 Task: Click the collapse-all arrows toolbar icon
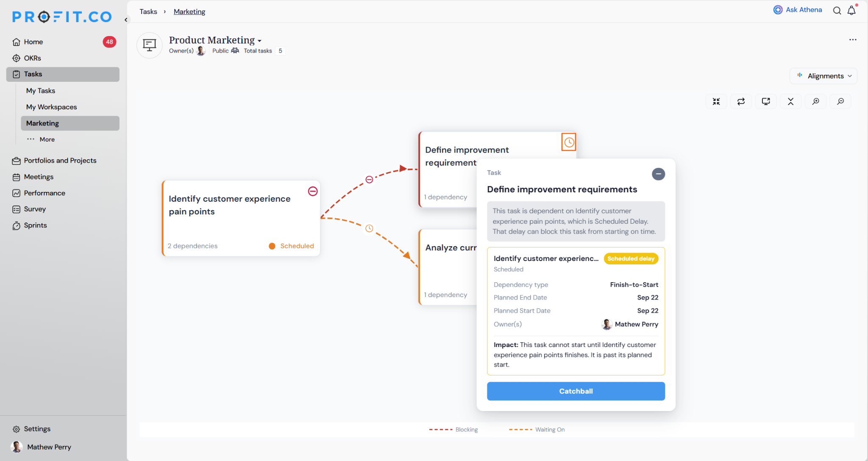[x=716, y=101]
